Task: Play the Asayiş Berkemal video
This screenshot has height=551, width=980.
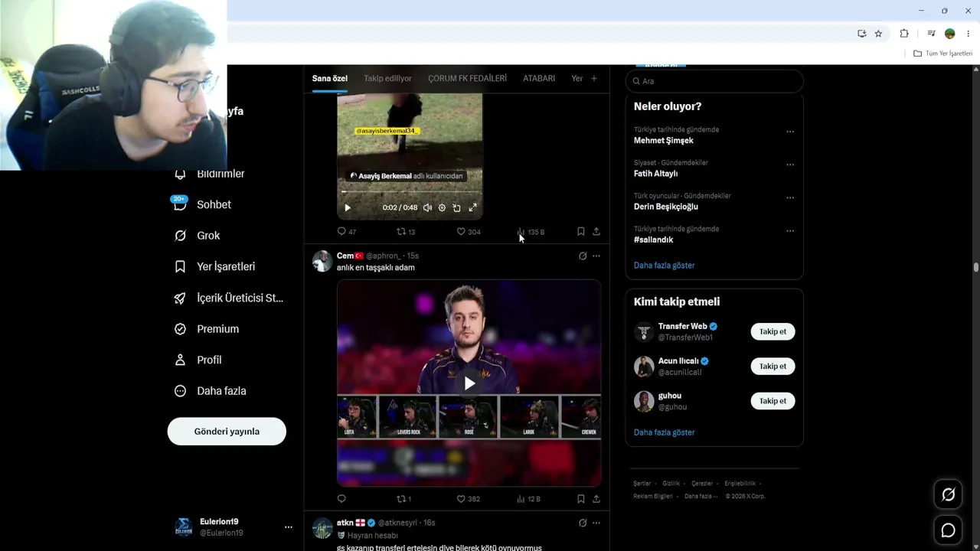Action: click(x=348, y=207)
